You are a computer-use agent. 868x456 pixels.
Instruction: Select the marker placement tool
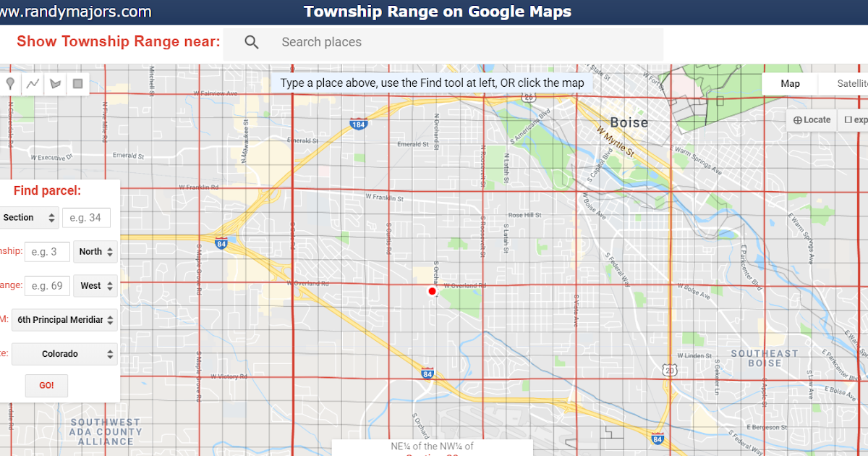point(10,83)
